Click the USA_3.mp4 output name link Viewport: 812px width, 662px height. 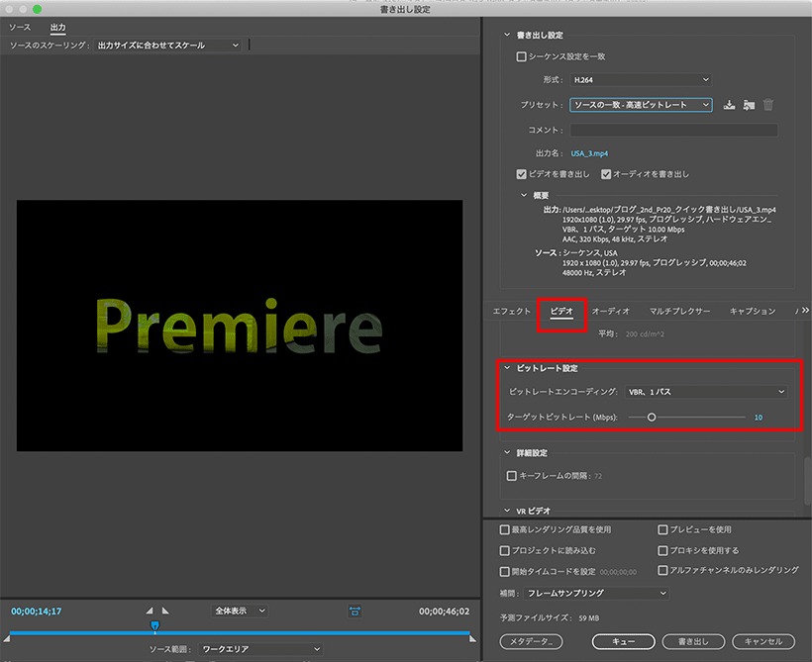589,153
